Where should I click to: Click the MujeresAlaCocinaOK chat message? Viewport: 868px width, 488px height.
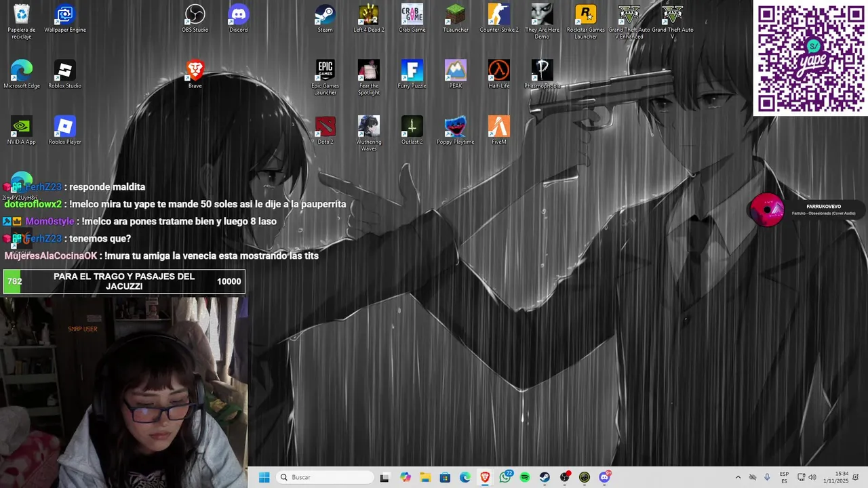click(161, 256)
